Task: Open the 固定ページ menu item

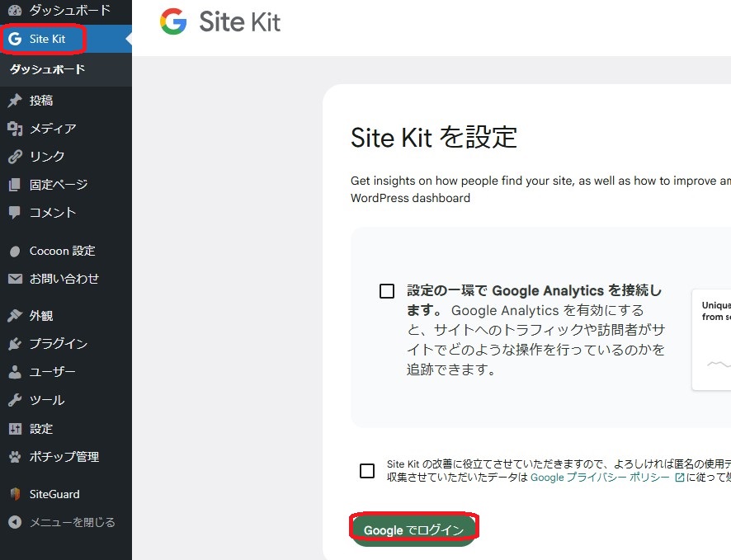Action: (x=58, y=185)
